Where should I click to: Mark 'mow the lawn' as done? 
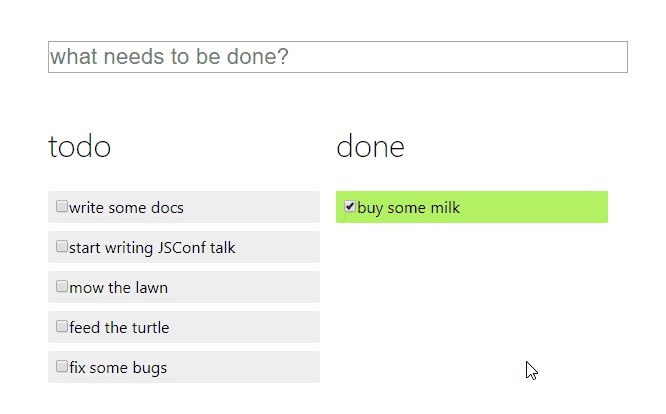tap(62, 287)
